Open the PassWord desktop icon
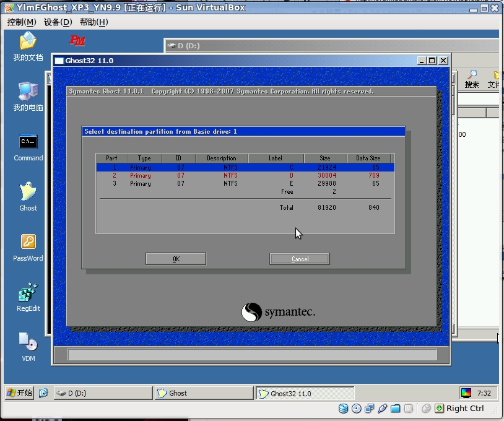Image resolution: width=504 pixels, height=421 pixels. tap(28, 247)
